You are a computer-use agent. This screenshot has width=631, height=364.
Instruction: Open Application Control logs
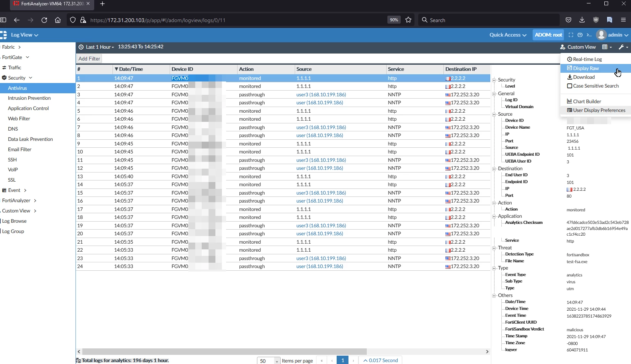pos(28,108)
